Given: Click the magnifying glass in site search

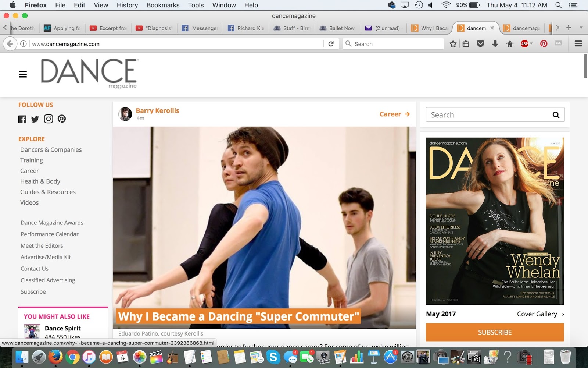Looking at the screenshot, I should point(556,114).
